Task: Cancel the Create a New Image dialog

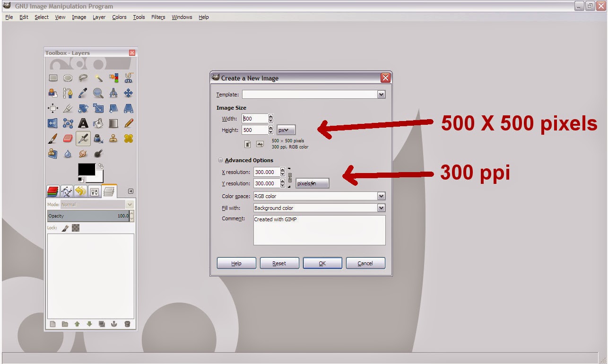Action: pos(365,263)
